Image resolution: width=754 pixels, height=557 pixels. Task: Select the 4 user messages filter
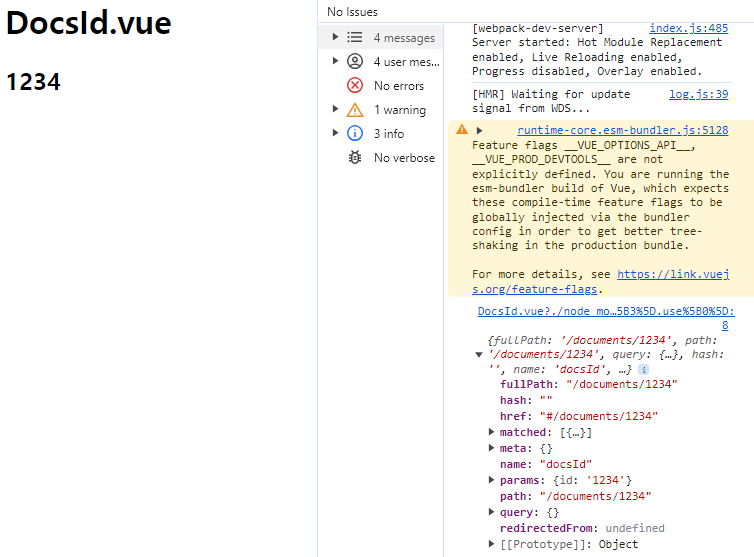click(381, 62)
